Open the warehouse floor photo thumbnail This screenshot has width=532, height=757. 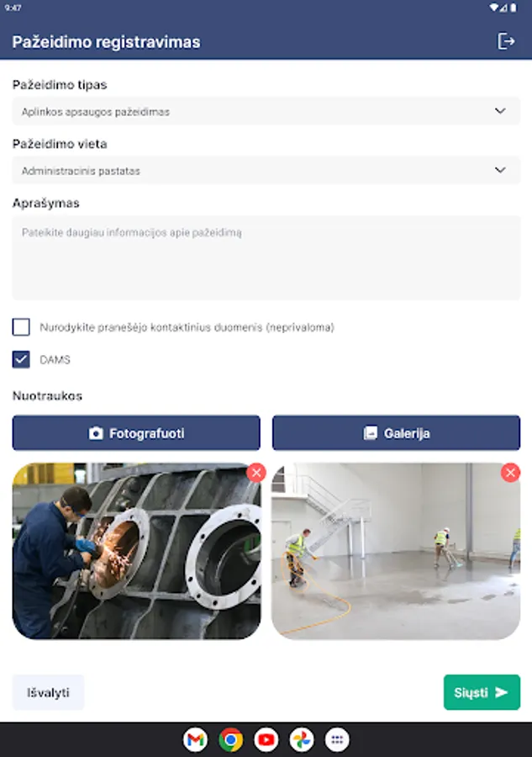coord(396,551)
